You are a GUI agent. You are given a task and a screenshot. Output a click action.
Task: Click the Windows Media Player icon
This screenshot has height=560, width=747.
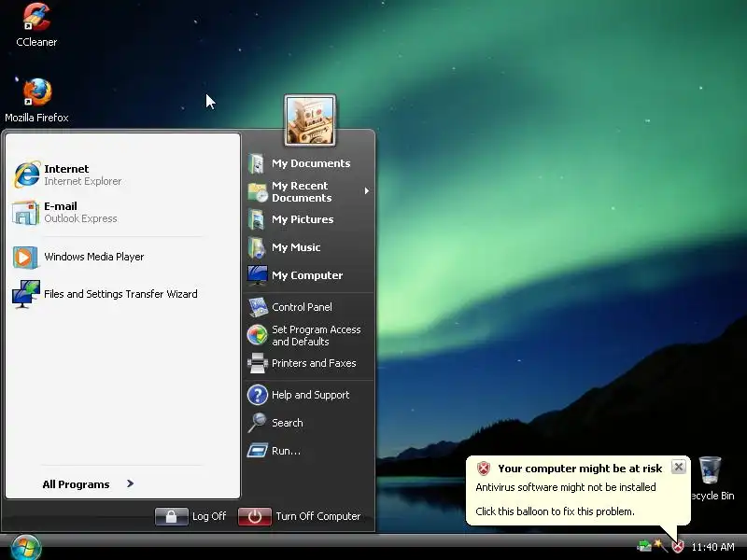(25, 258)
